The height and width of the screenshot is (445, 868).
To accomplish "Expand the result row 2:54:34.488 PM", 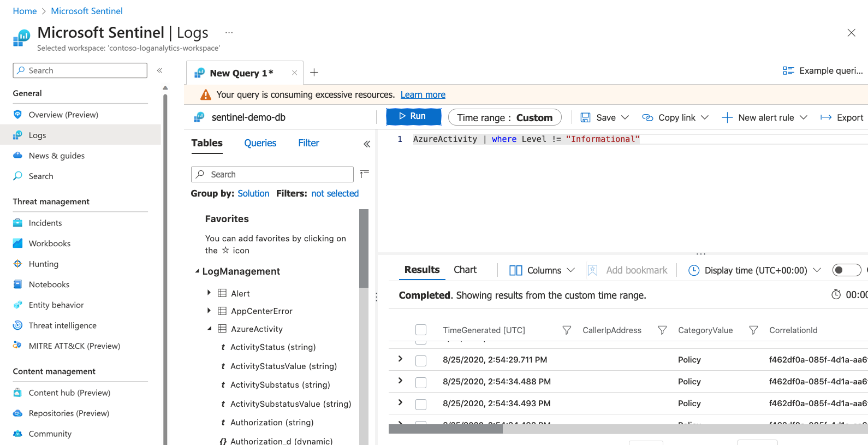I will click(400, 381).
